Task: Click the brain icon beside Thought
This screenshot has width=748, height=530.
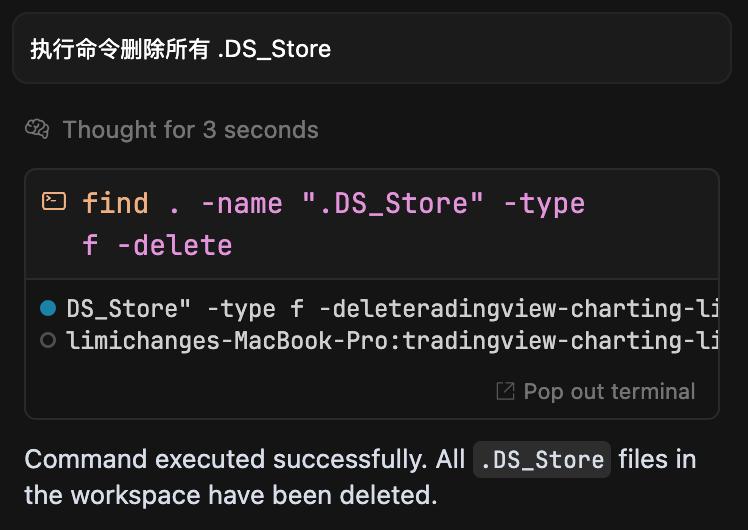Action: click(x=37, y=129)
